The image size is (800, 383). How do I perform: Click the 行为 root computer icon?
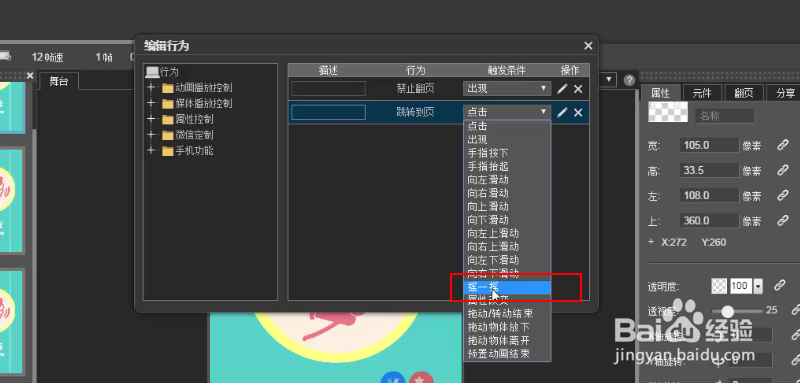[152, 72]
